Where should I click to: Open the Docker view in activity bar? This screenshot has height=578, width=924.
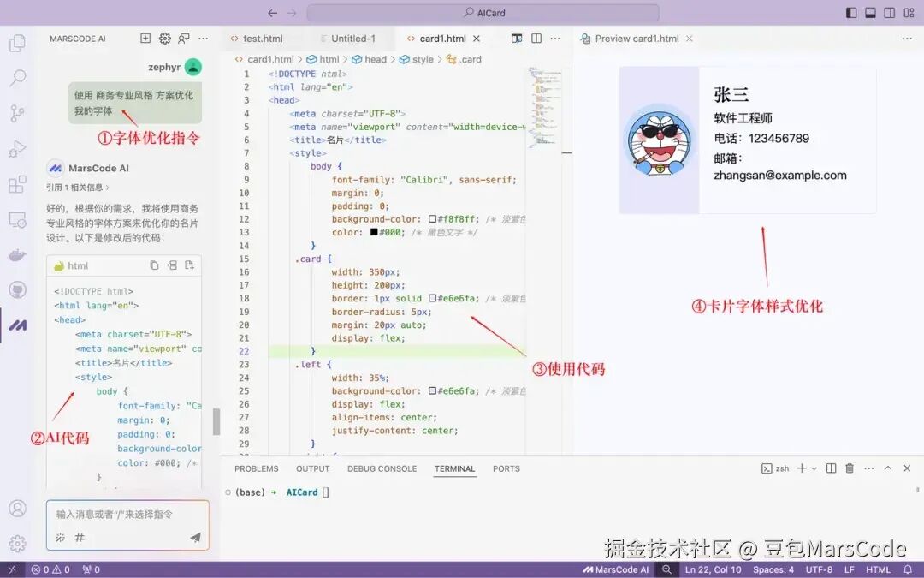18,255
